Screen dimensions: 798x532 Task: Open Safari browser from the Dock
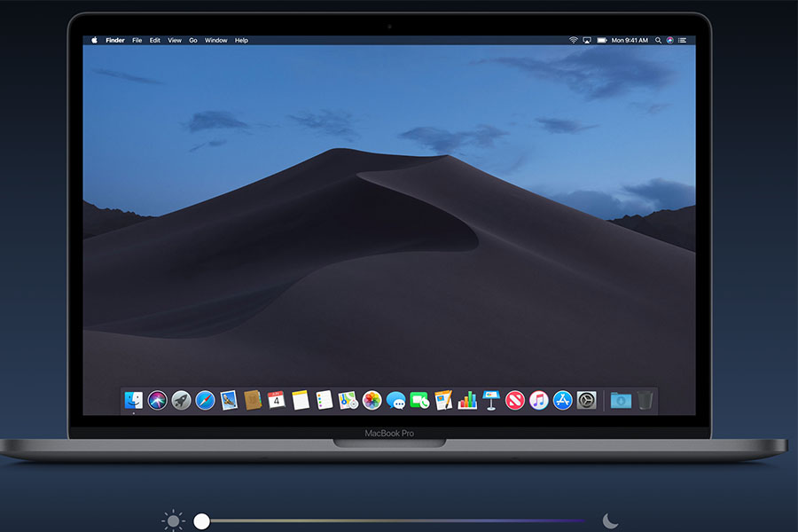tap(205, 400)
